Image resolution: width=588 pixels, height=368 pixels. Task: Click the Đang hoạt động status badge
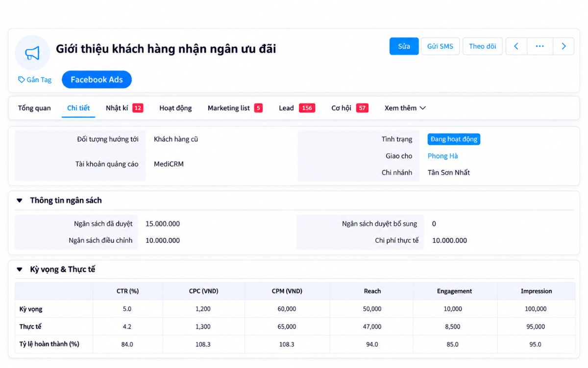tap(454, 139)
